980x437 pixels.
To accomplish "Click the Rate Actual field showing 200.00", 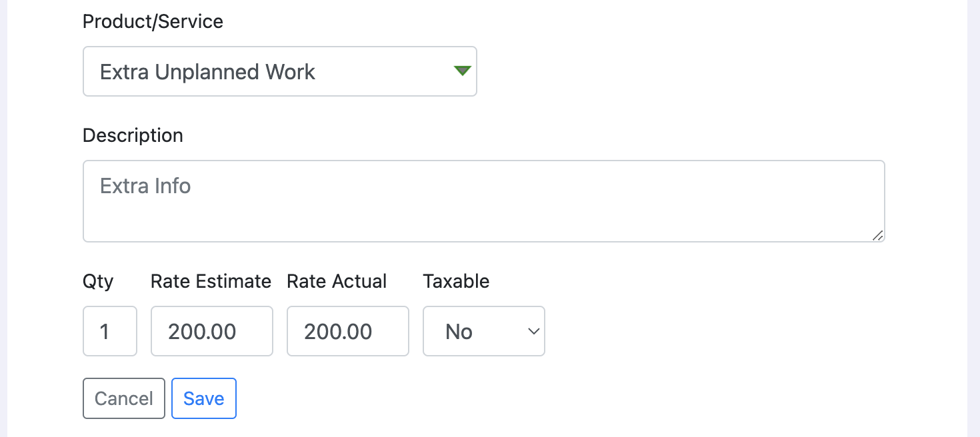I will click(x=347, y=331).
